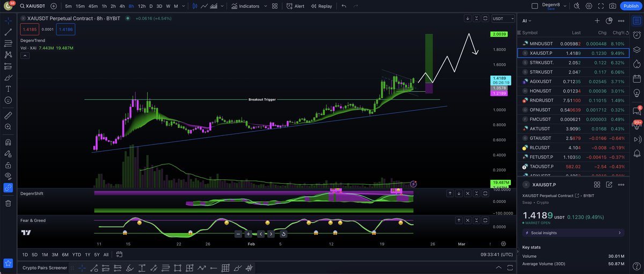Switch to the 5m timeframe

click(68, 6)
